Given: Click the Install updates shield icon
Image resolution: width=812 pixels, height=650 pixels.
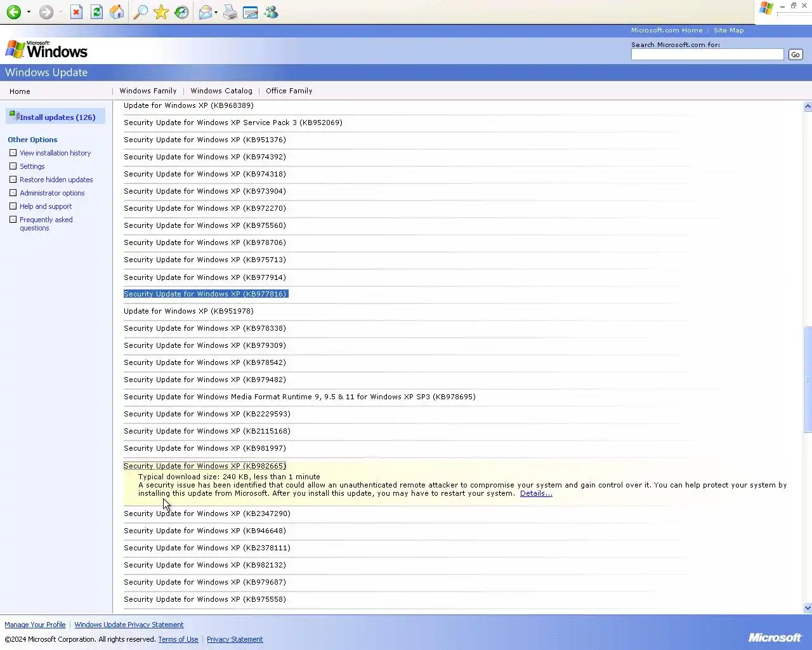Looking at the screenshot, I should pos(13,116).
